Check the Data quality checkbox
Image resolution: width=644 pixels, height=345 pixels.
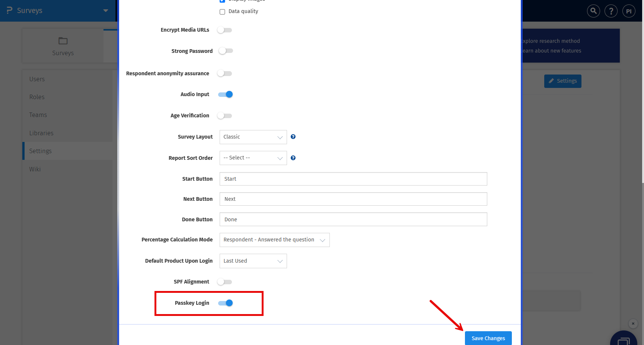point(222,12)
